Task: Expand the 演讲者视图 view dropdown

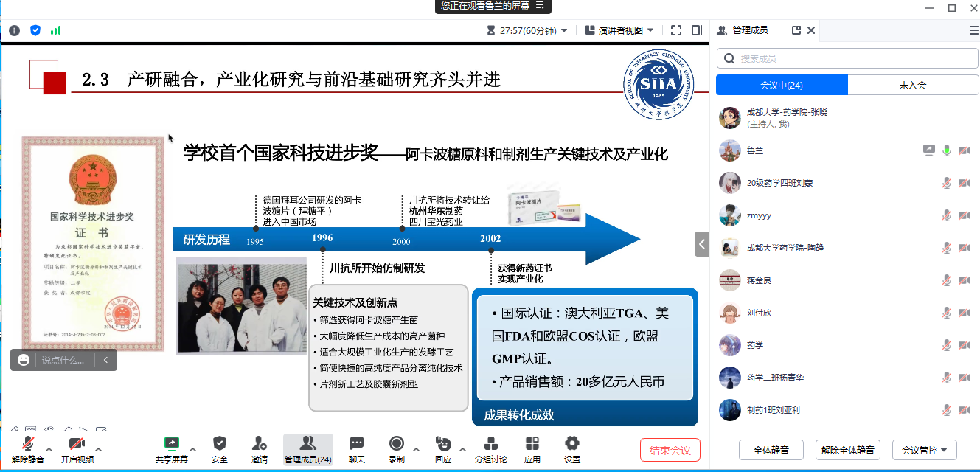Action: [619, 30]
